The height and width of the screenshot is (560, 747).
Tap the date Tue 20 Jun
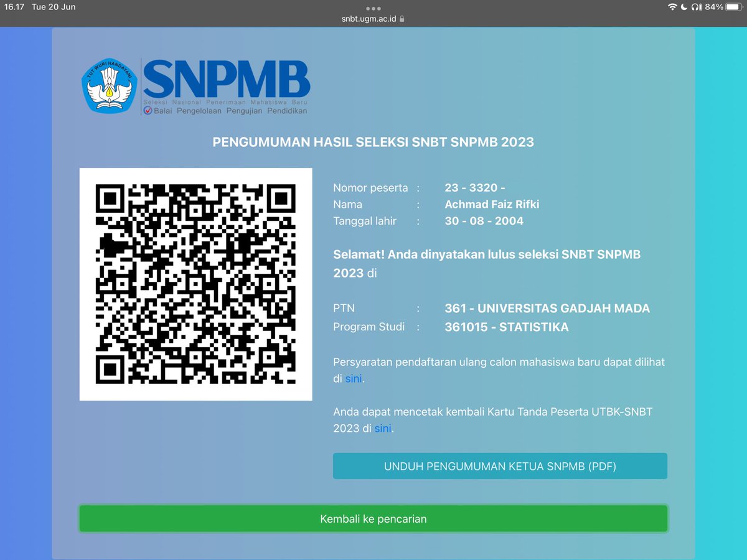(x=54, y=7)
